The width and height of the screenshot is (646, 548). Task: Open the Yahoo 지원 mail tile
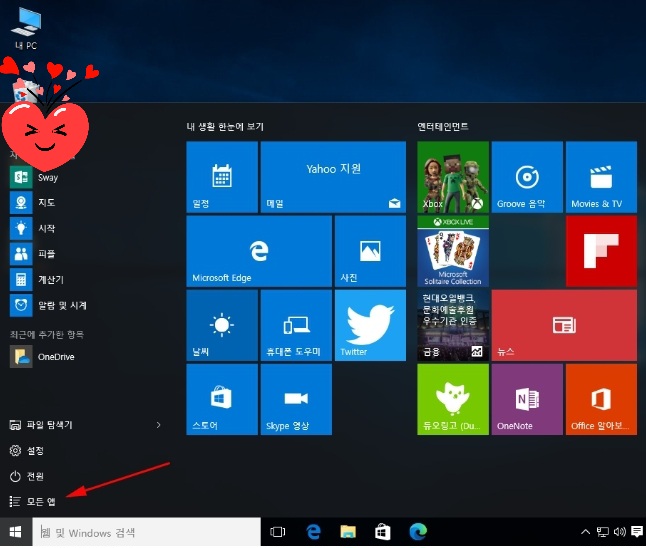pyautogui.click(x=333, y=177)
